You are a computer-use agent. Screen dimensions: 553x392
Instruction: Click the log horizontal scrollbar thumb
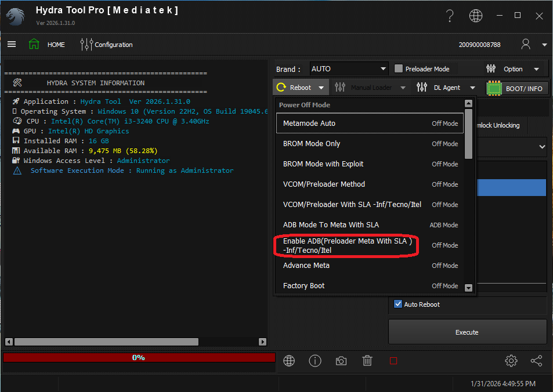106,342
